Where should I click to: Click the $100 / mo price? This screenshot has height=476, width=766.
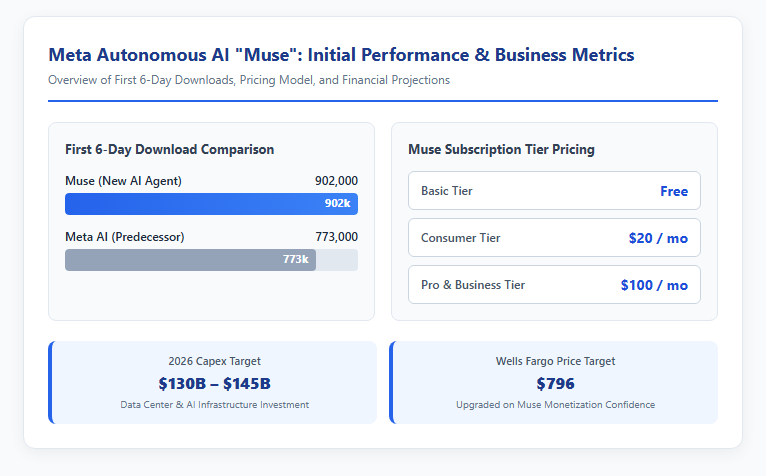point(654,285)
